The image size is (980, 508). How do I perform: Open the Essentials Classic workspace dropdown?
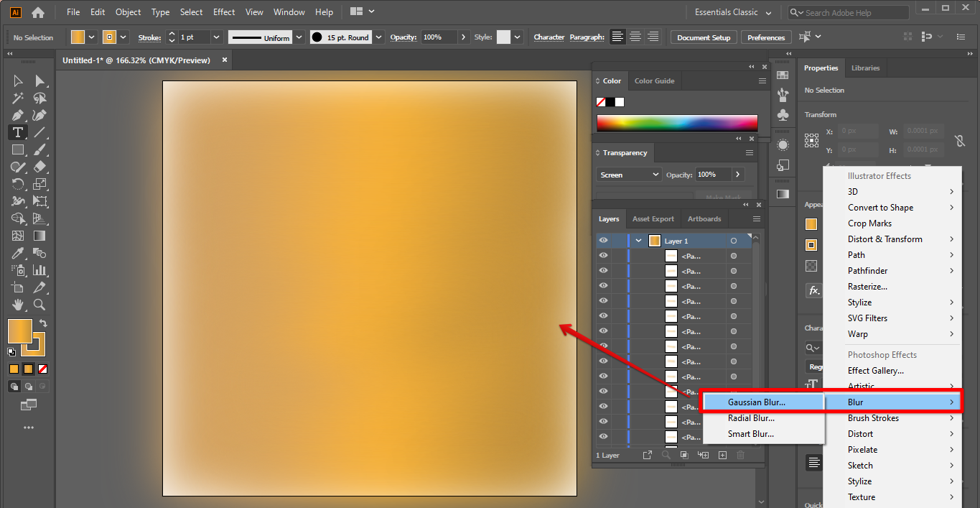click(x=733, y=12)
